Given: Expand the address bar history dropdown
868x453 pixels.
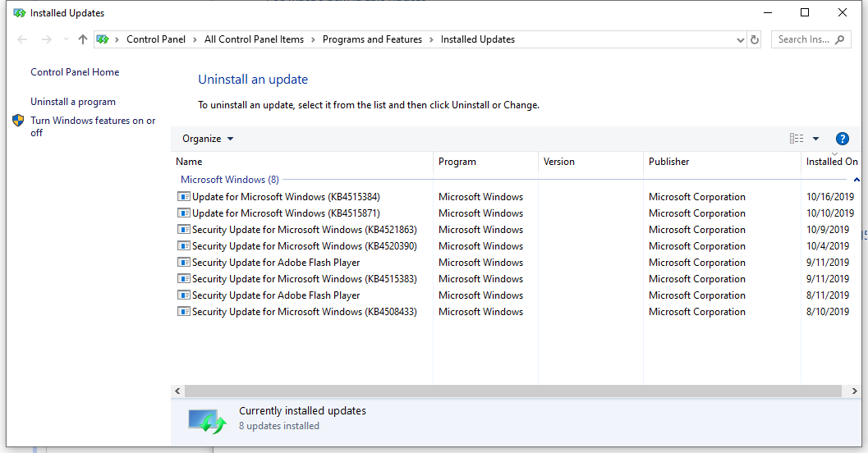Looking at the screenshot, I should click(740, 40).
